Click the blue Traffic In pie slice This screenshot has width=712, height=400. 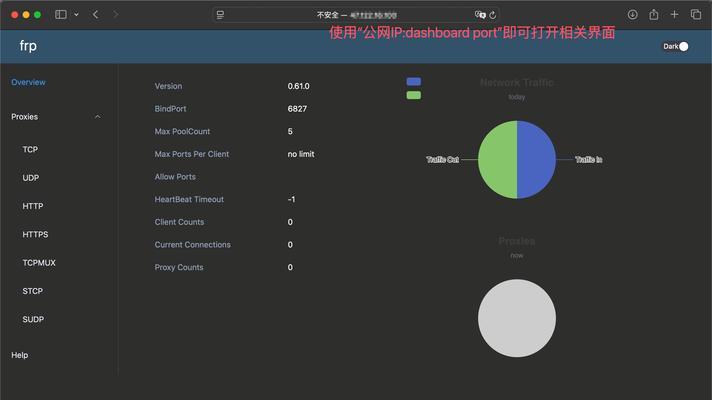537,159
